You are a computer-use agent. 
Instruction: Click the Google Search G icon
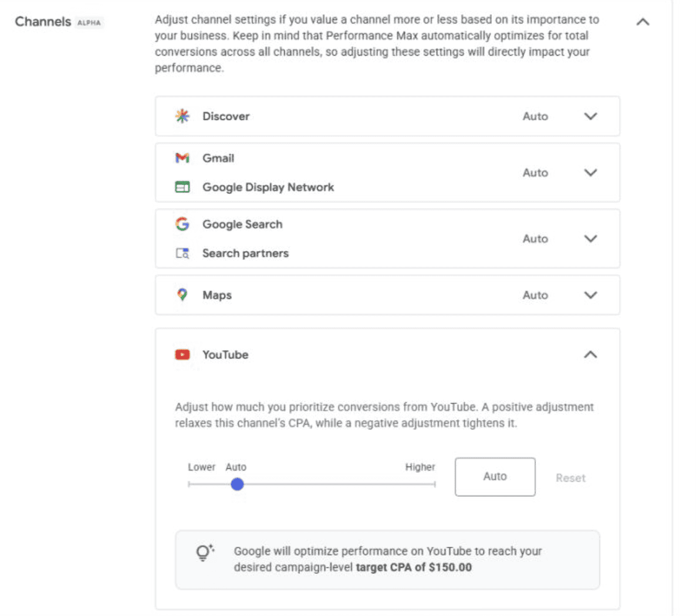point(182,224)
